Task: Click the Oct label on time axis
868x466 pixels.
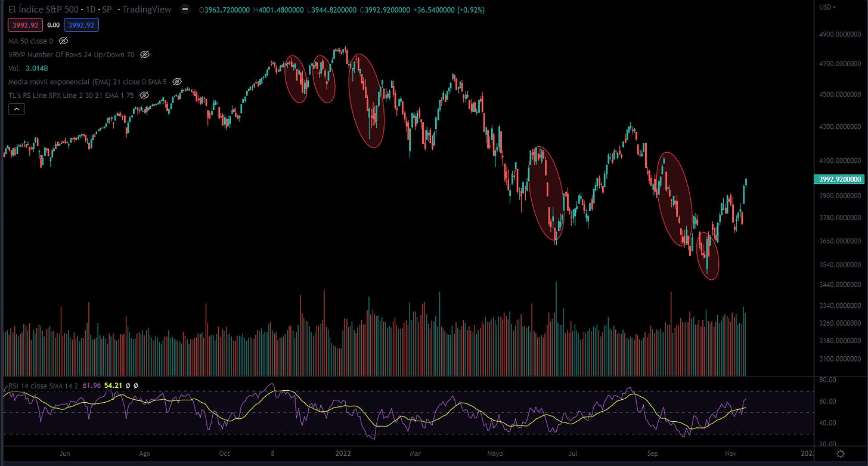Action: pos(224,454)
